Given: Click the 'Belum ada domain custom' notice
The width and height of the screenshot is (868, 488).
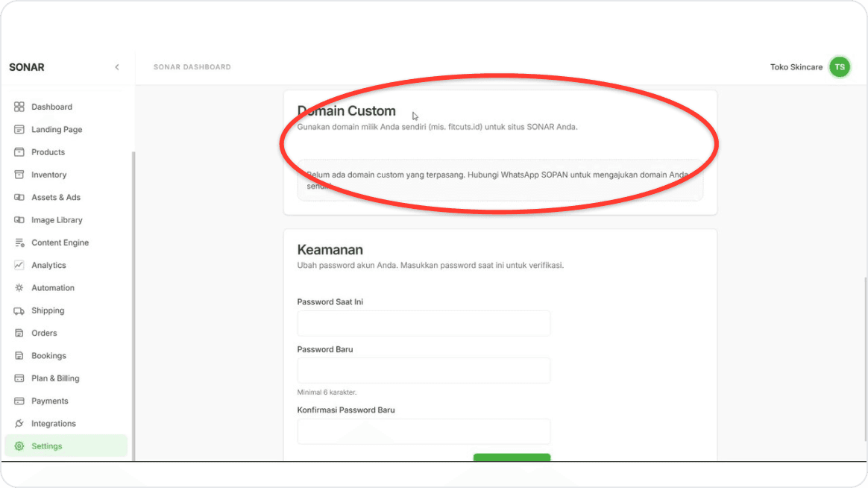Looking at the screenshot, I should (500, 180).
